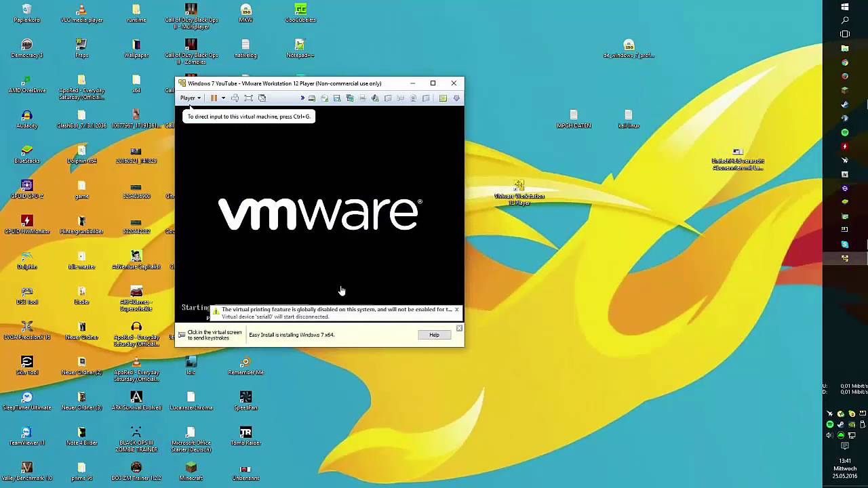Open the clock showing 13:41 Mittwoch
Viewport: 868px width, 488px height.
[845, 468]
